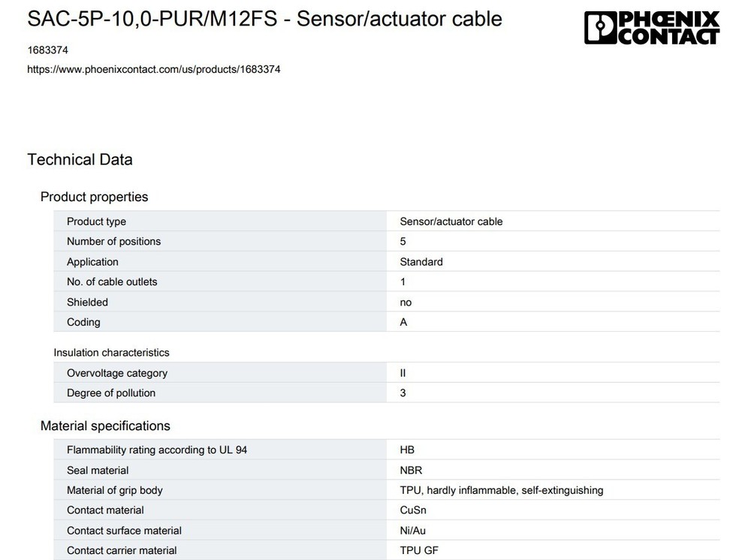Screen dimensions: 751x560
Task: Open the phoenixcontact.com product URL link
Action: (x=154, y=69)
